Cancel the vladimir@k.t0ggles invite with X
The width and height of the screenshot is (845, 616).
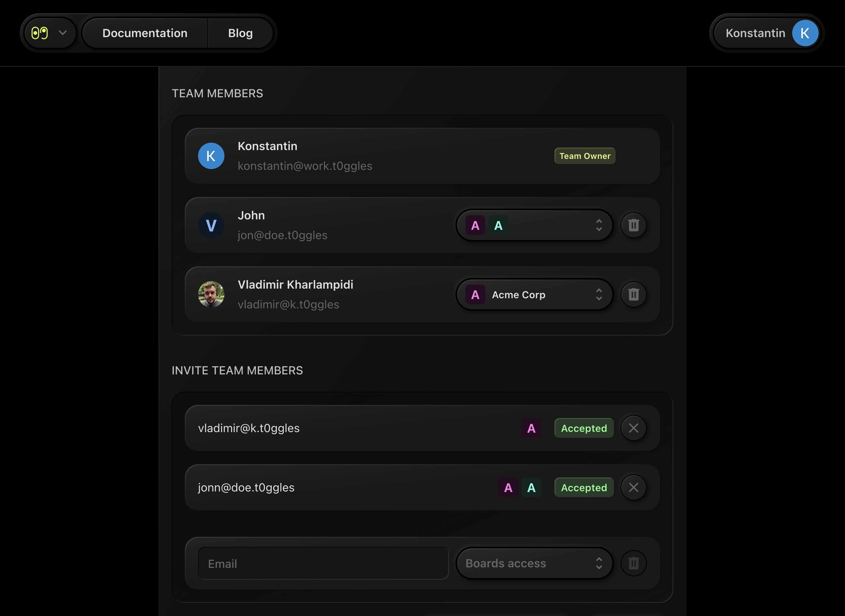(x=633, y=428)
